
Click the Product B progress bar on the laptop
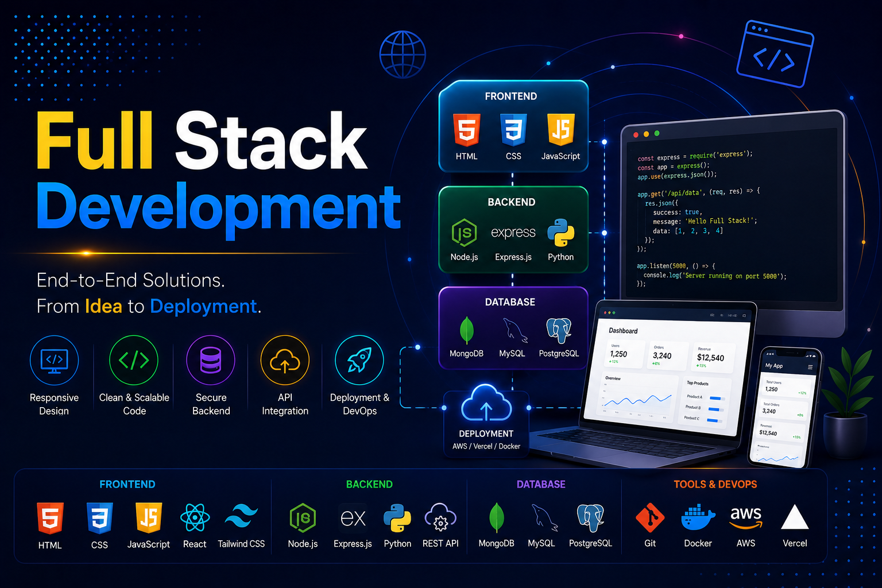point(716,409)
